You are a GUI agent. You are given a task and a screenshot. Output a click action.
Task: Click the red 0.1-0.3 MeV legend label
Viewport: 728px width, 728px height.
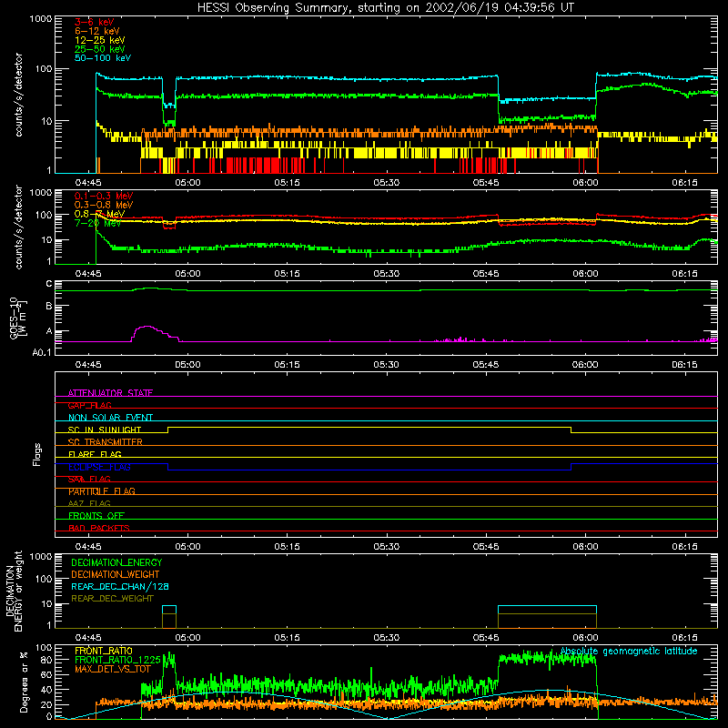[104, 196]
